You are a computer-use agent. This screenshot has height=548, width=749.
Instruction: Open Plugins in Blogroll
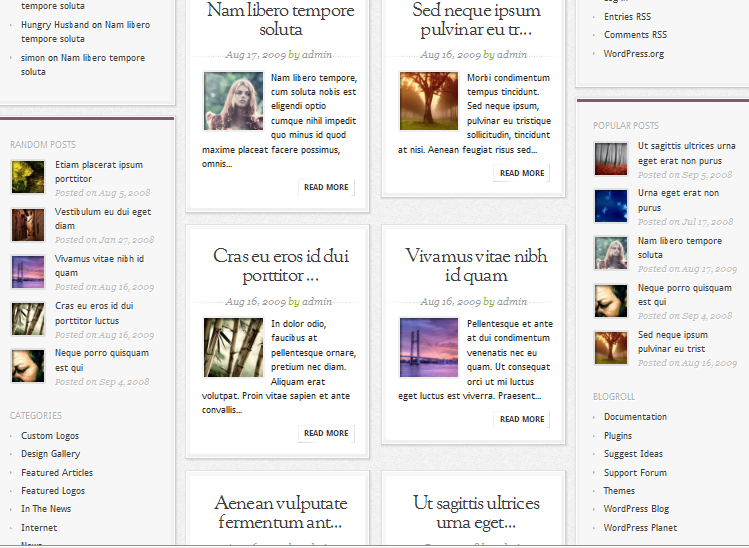coord(618,436)
